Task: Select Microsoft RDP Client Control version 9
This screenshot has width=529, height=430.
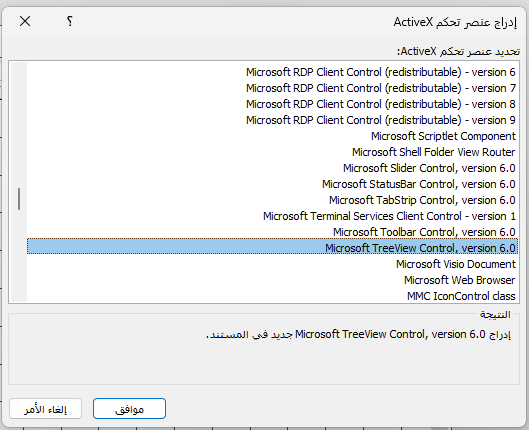Action: coord(272,120)
